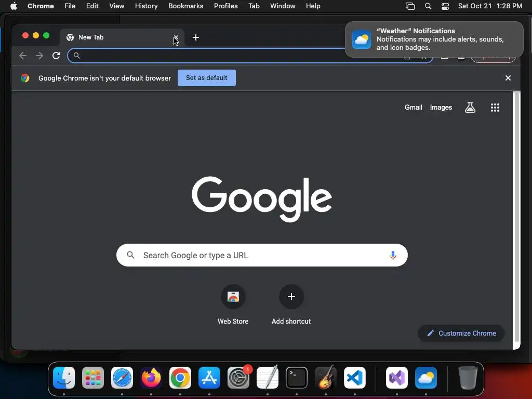532x399 pixels.
Task: Go forward using the forward arrow
Action: point(39,55)
